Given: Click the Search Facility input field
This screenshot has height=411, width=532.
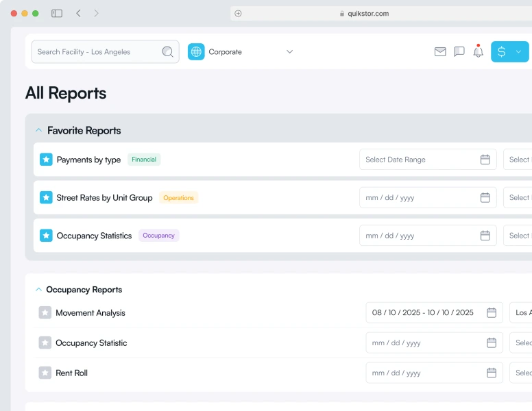Looking at the screenshot, I should coord(105,52).
